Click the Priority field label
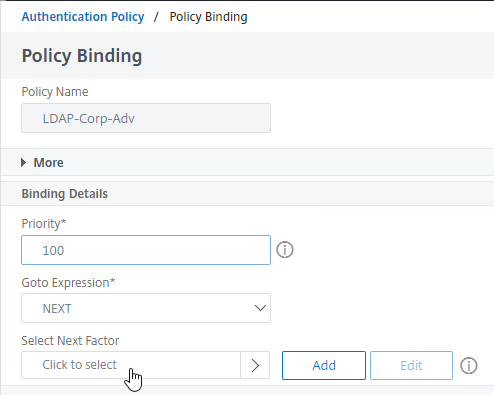494x395 pixels. pos(44,224)
